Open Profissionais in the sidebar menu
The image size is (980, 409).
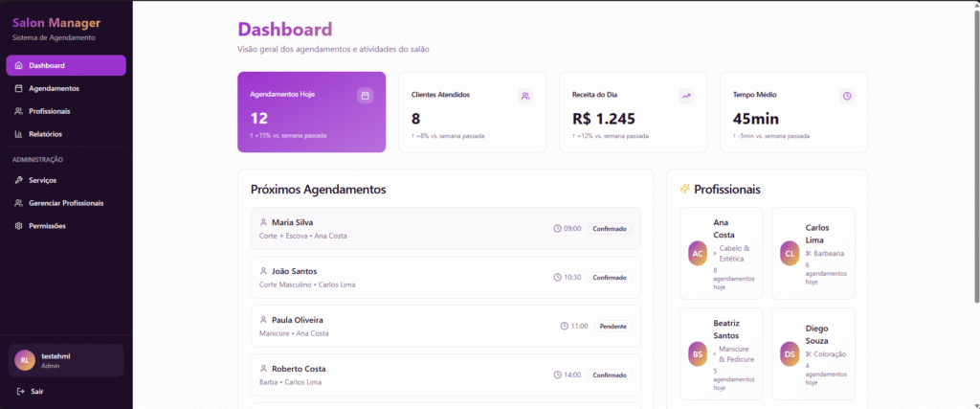click(66, 111)
